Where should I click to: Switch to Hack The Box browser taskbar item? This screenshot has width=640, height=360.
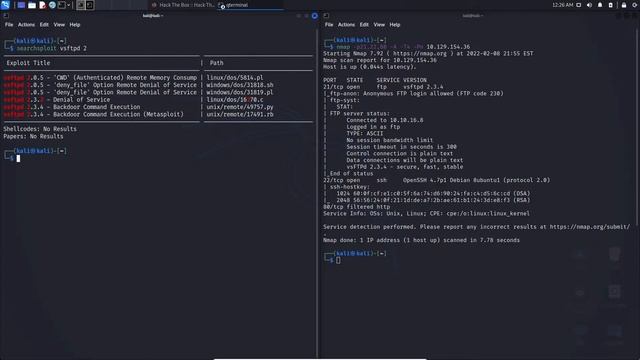(x=182, y=5)
